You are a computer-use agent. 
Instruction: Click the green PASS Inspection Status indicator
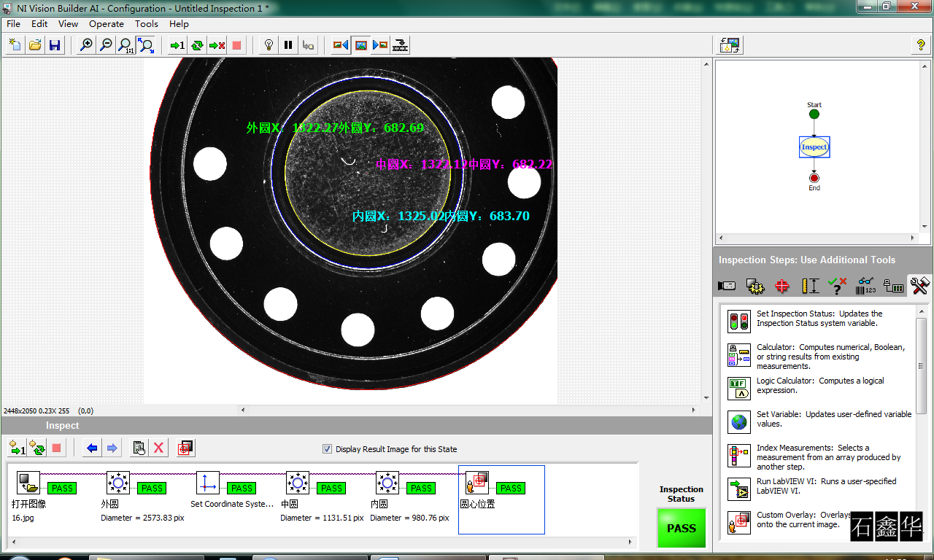pos(682,528)
